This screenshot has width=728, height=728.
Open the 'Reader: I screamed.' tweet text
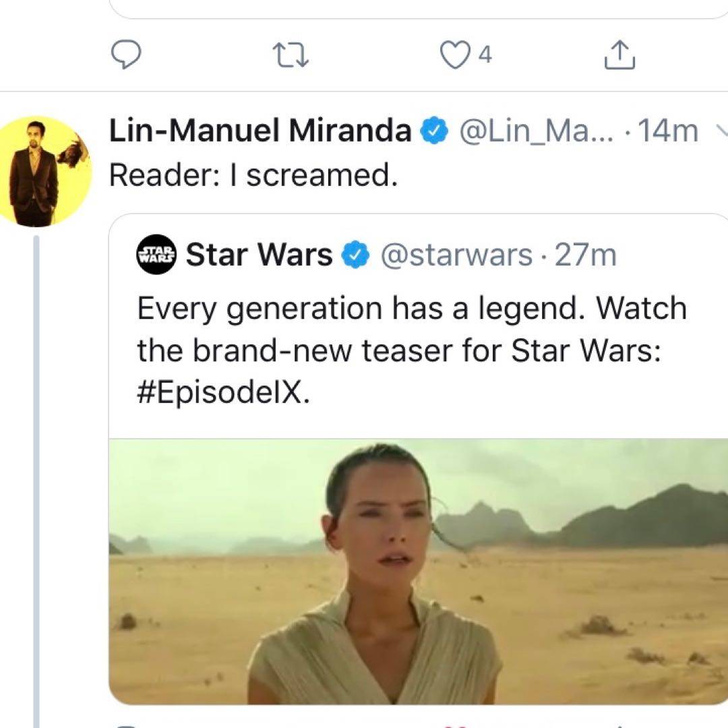click(x=253, y=175)
